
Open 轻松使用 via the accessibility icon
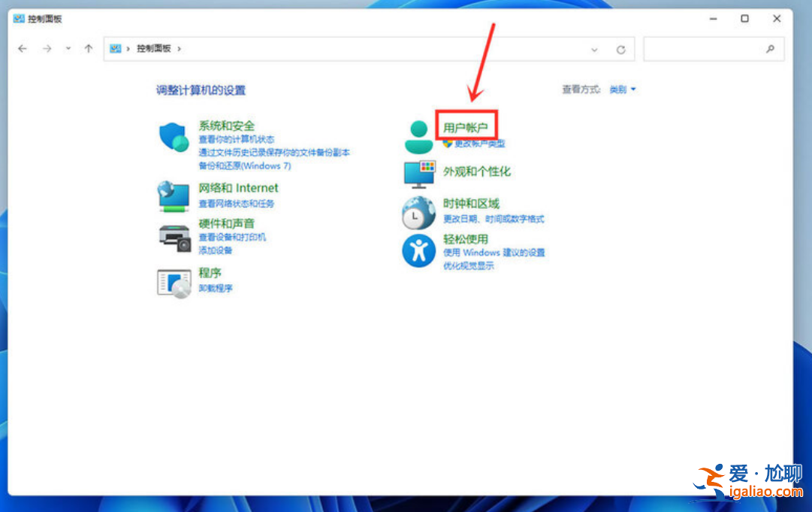[418, 250]
